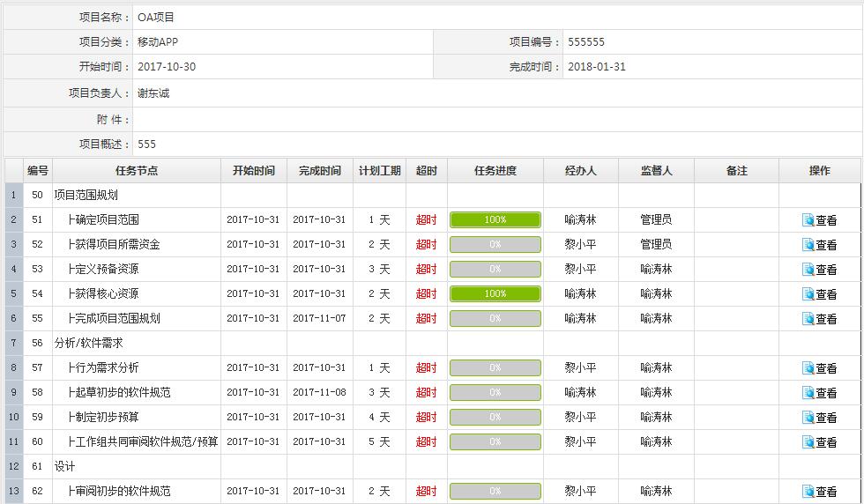Click the 100% progress bar for 确定项目范围

click(x=495, y=220)
